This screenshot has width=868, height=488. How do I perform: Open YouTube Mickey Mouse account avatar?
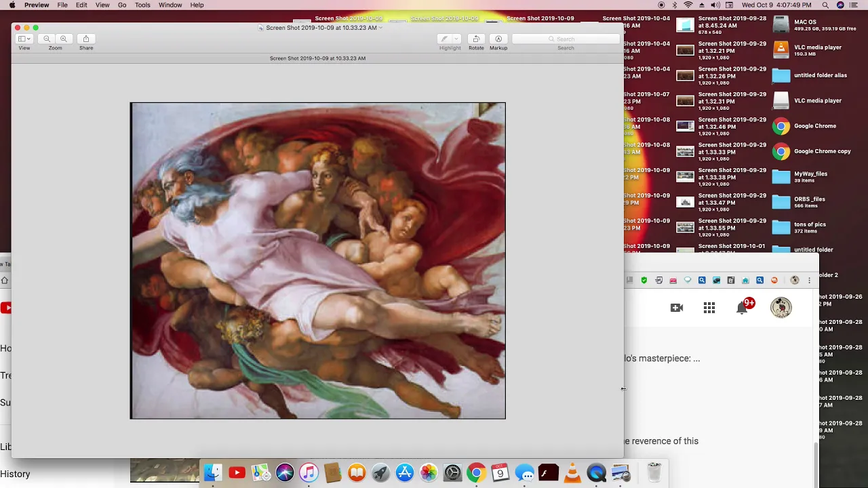[781, 308]
